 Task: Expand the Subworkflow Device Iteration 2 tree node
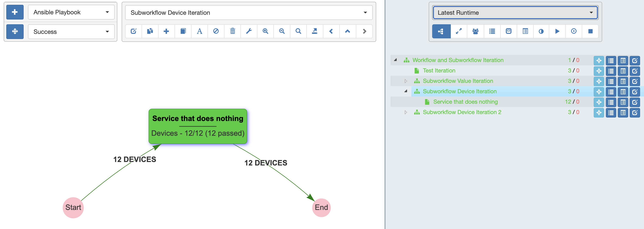(406, 112)
